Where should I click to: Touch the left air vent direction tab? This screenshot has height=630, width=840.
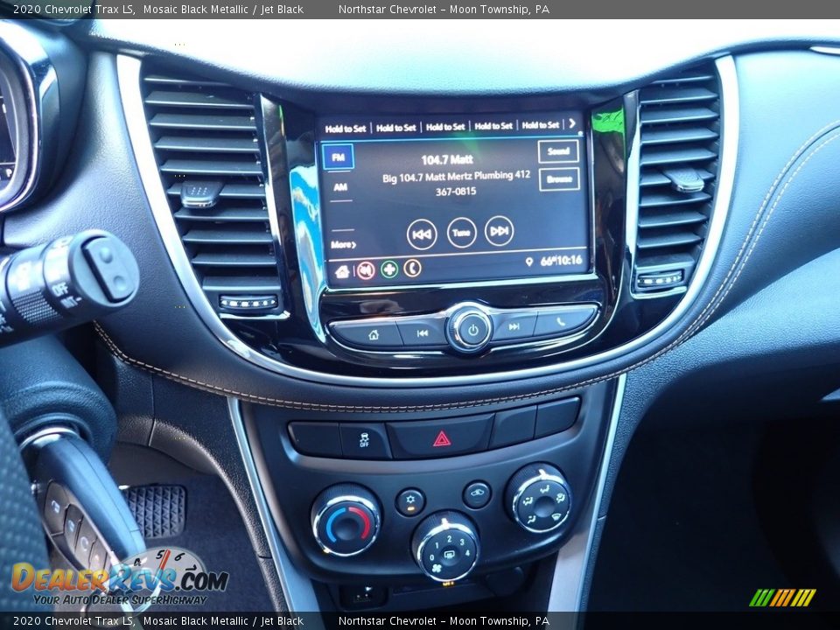click(201, 192)
